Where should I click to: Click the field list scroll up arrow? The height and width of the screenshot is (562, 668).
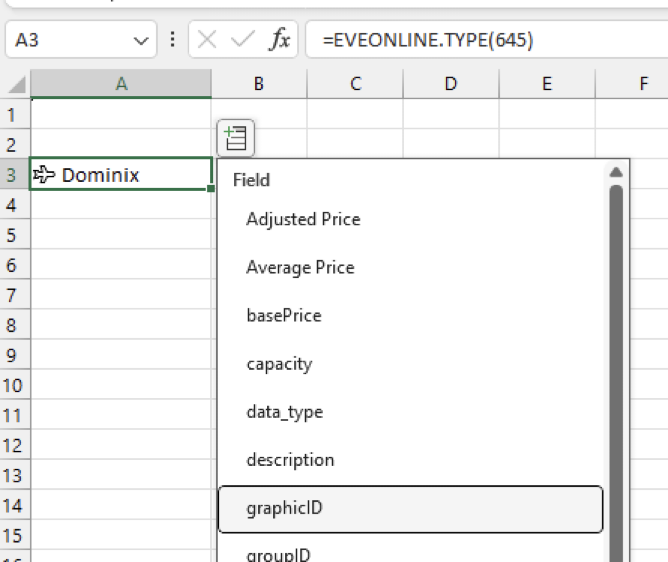tap(616, 172)
